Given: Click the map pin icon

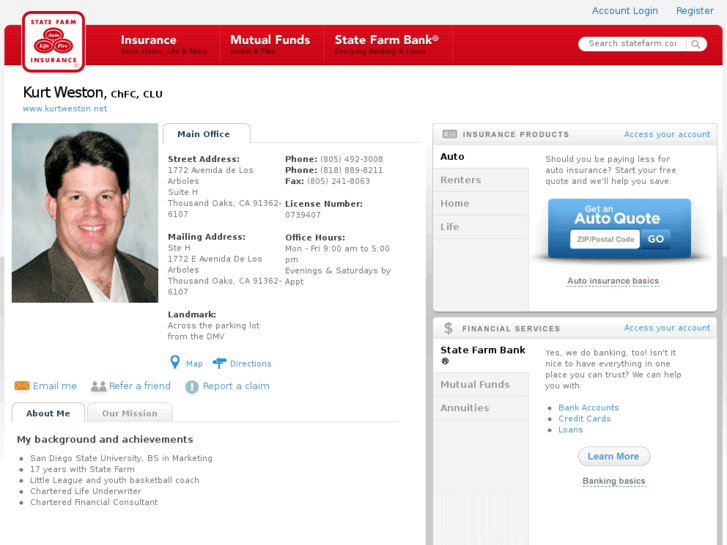Looking at the screenshot, I should (175, 362).
